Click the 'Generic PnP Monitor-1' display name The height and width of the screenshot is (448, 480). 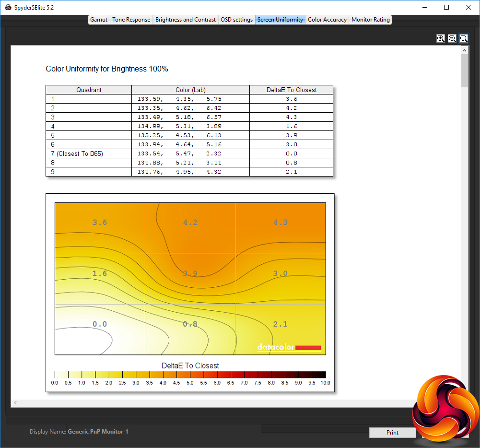[x=98, y=432]
